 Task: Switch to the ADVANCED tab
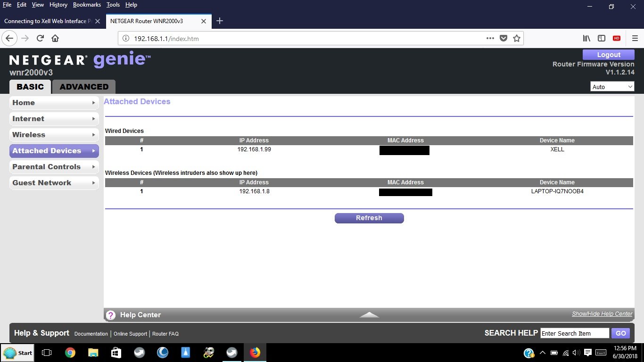click(x=84, y=87)
